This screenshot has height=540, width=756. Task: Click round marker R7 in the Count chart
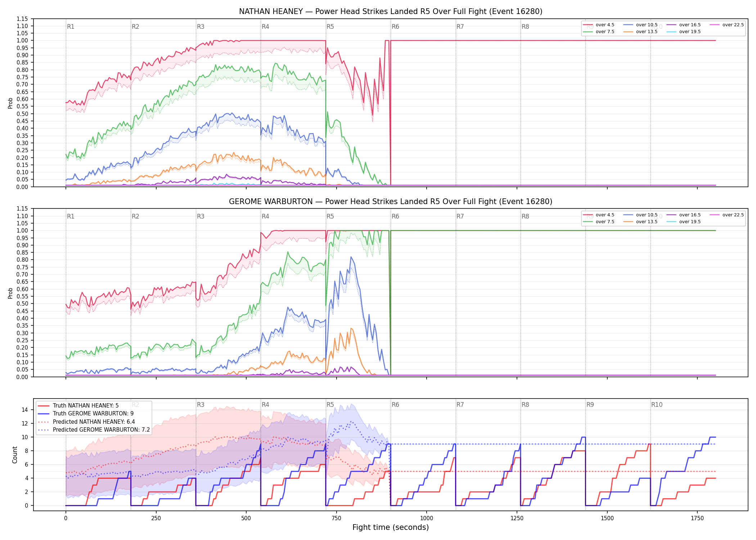coord(460,405)
